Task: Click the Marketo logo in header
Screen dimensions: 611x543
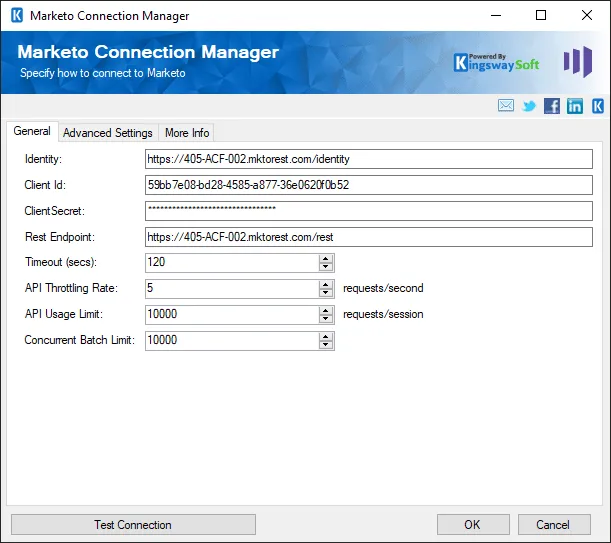Action: click(577, 62)
